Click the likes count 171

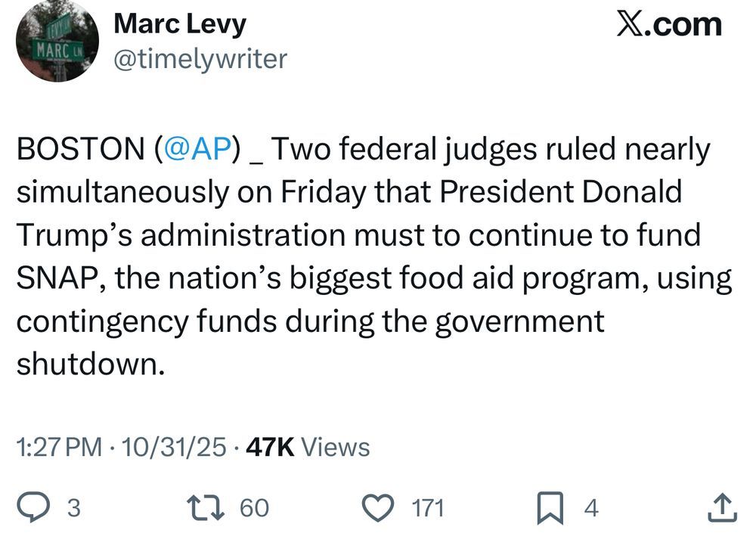click(426, 507)
